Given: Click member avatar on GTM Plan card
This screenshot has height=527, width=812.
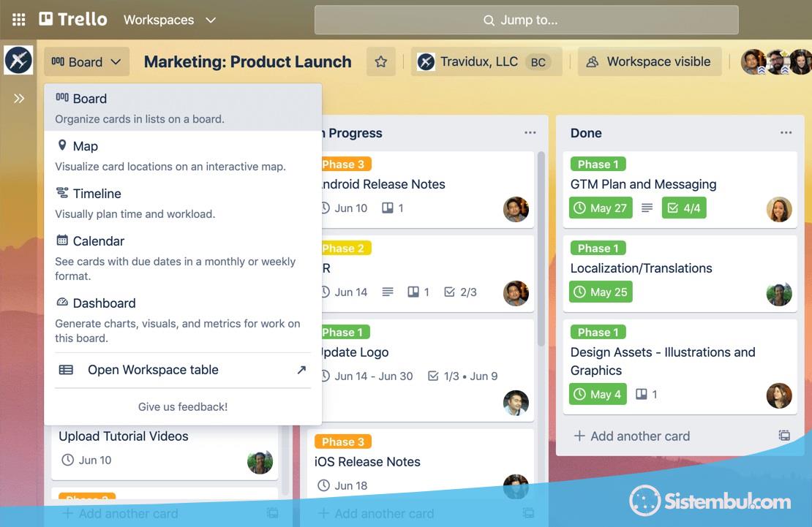Looking at the screenshot, I should 779,209.
